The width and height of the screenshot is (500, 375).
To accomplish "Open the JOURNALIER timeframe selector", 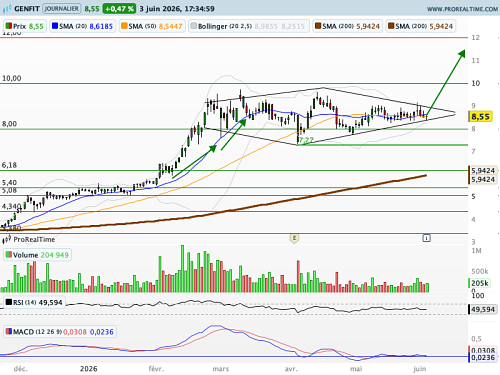I will [x=62, y=9].
